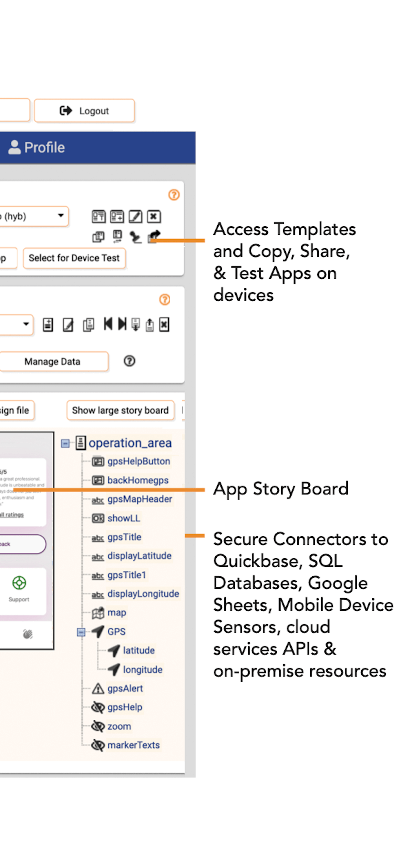Screen dimensions: 401x868
Task: Select map tree item
Action: click(x=117, y=613)
